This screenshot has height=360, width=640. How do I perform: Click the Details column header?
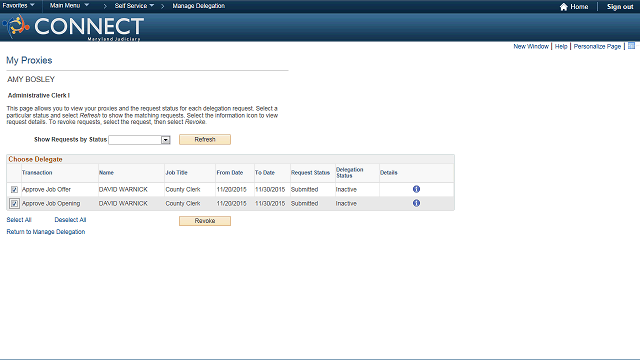coord(389,173)
